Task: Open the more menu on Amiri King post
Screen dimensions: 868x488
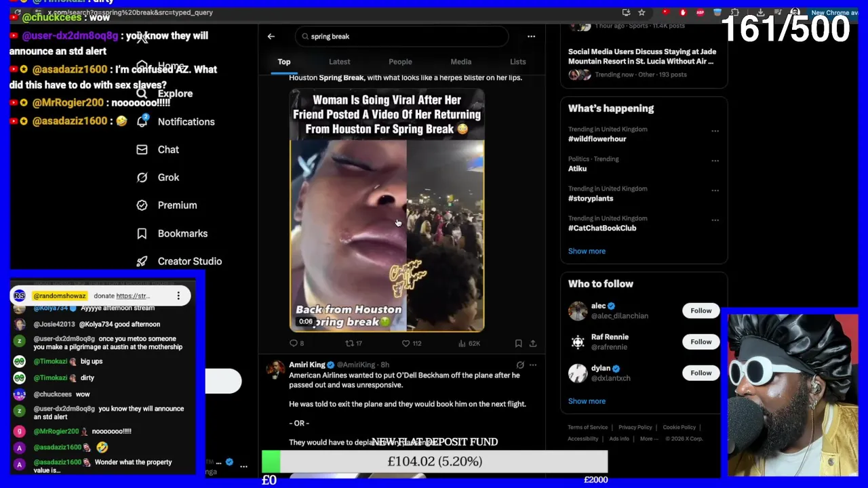Action: (533, 365)
